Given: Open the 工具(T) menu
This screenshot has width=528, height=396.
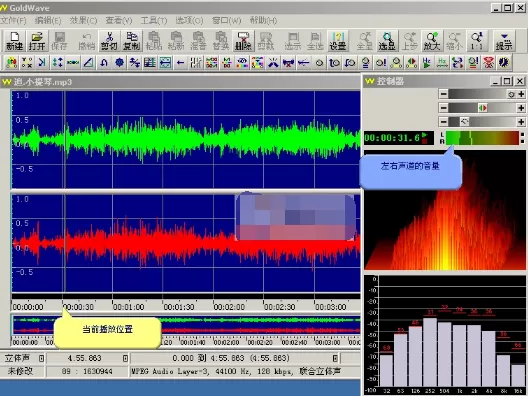Looking at the screenshot, I should tap(154, 21).
